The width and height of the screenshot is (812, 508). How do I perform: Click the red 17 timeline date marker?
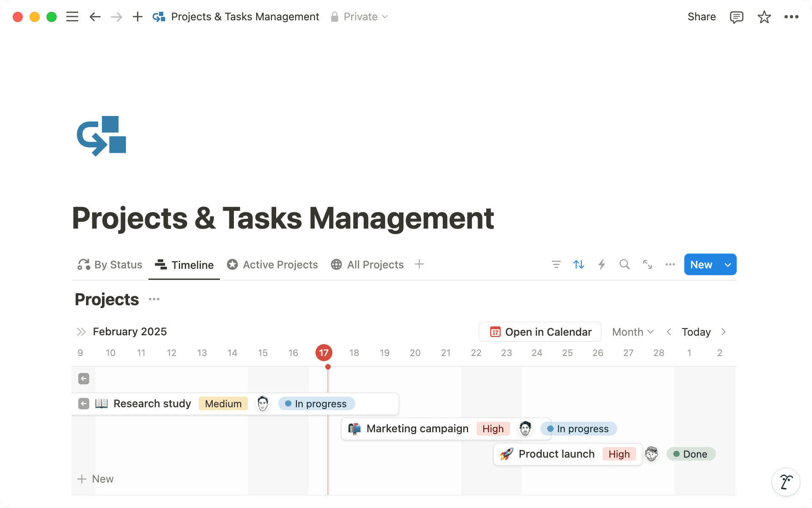point(324,353)
